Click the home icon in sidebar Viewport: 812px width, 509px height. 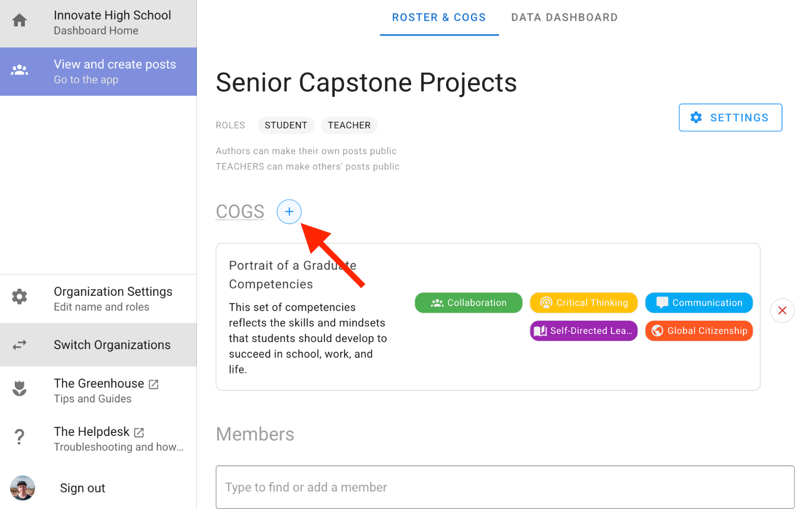coord(19,21)
